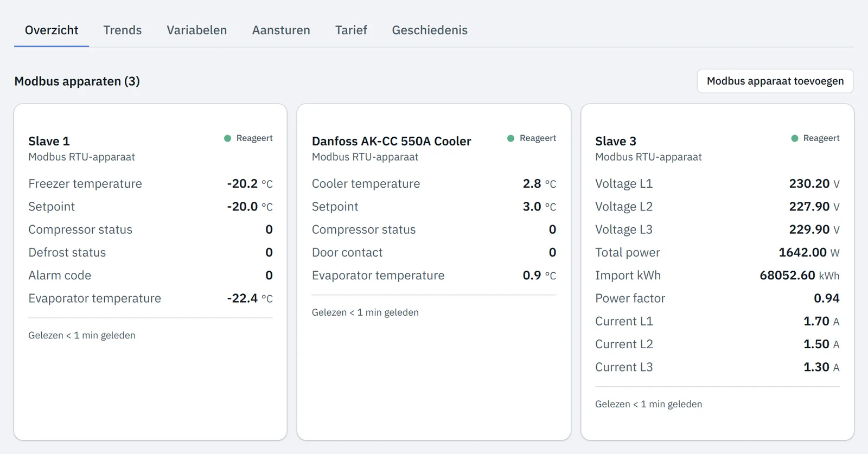The height and width of the screenshot is (454, 868).
Task: Select Compressor status row on Danfoss card
Action: point(434,229)
